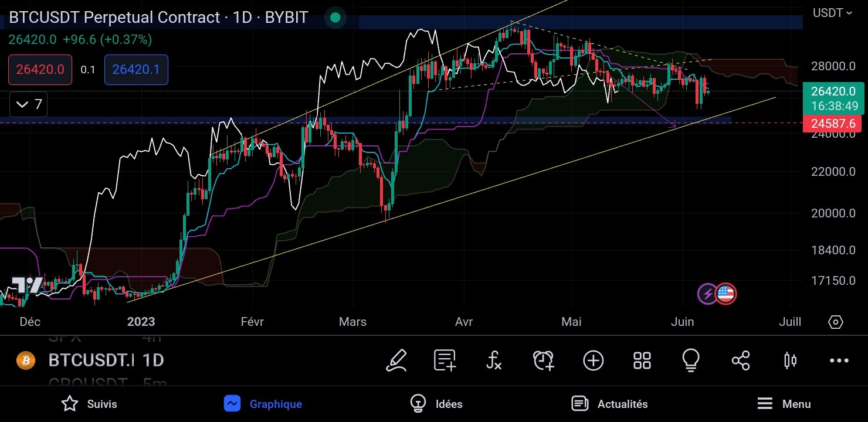Tap the 2023 date axis label

pyautogui.click(x=141, y=322)
